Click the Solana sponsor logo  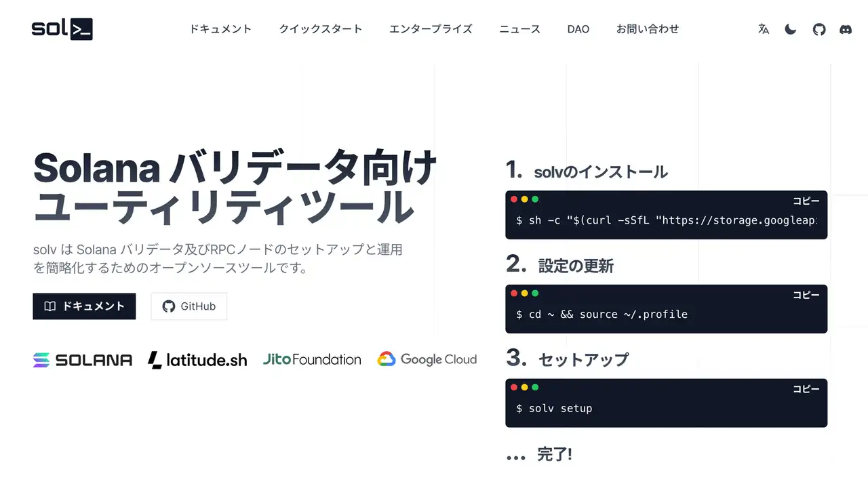[x=83, y=360]
